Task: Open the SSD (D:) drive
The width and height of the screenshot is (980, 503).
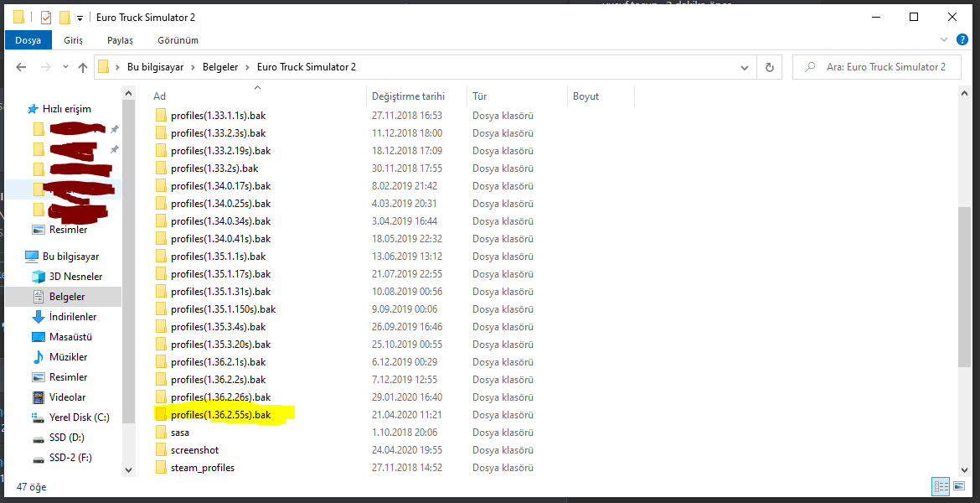Action: click(x=67, y=438)
